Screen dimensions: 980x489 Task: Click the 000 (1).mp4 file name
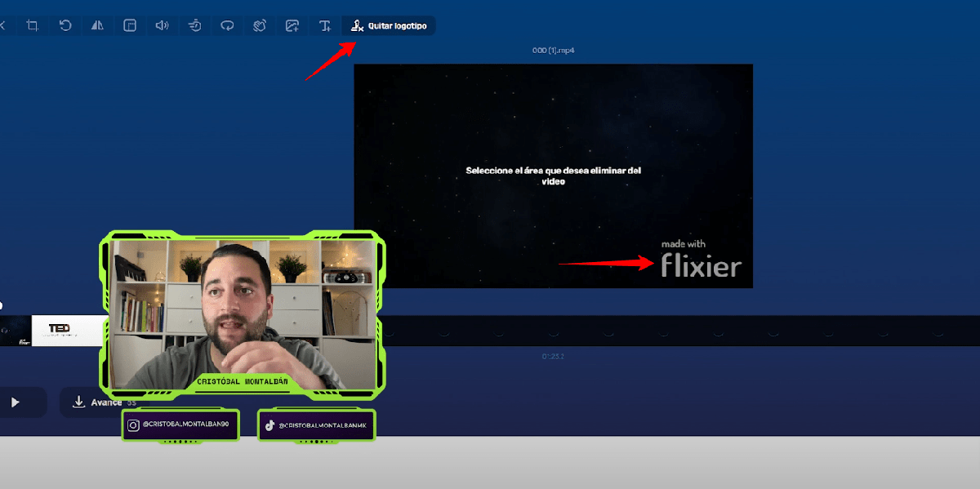[553, 51]
